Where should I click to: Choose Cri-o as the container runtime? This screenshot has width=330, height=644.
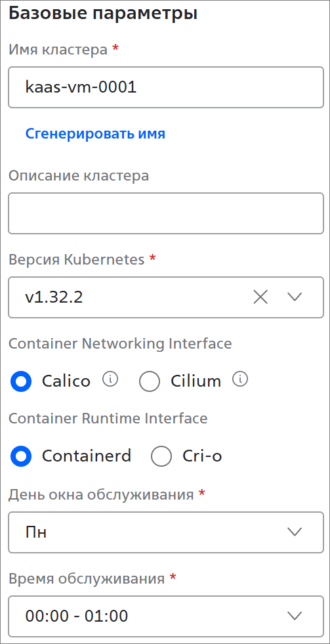tap(161, 456)
